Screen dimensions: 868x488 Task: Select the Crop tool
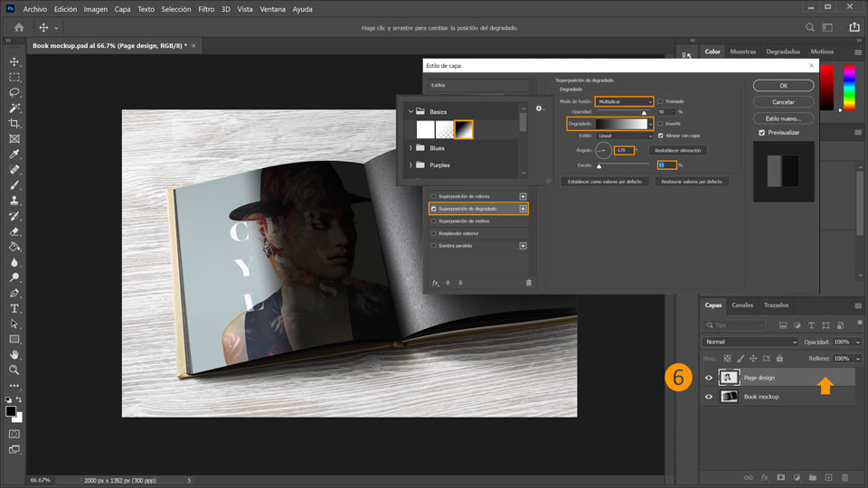tap(14, 123)
